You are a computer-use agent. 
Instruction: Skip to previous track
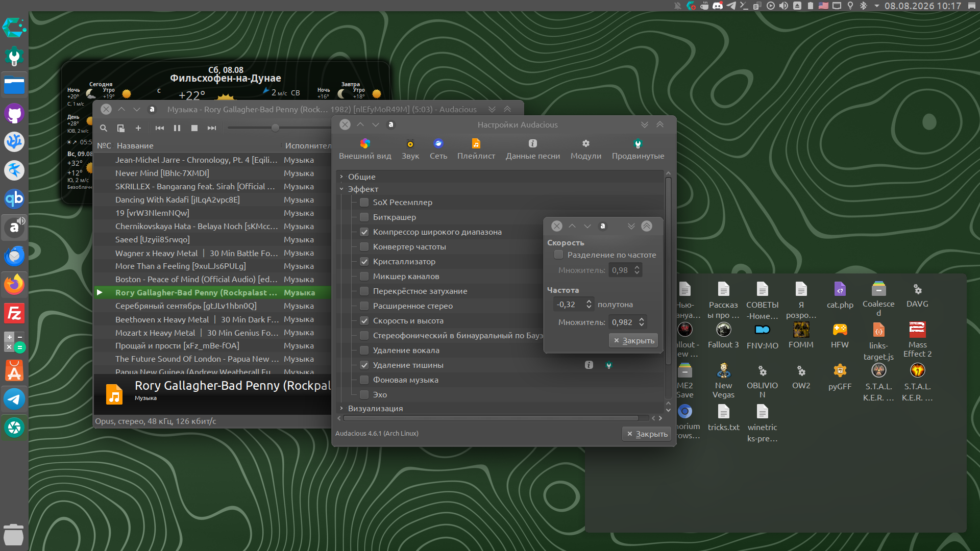(160, 128)
